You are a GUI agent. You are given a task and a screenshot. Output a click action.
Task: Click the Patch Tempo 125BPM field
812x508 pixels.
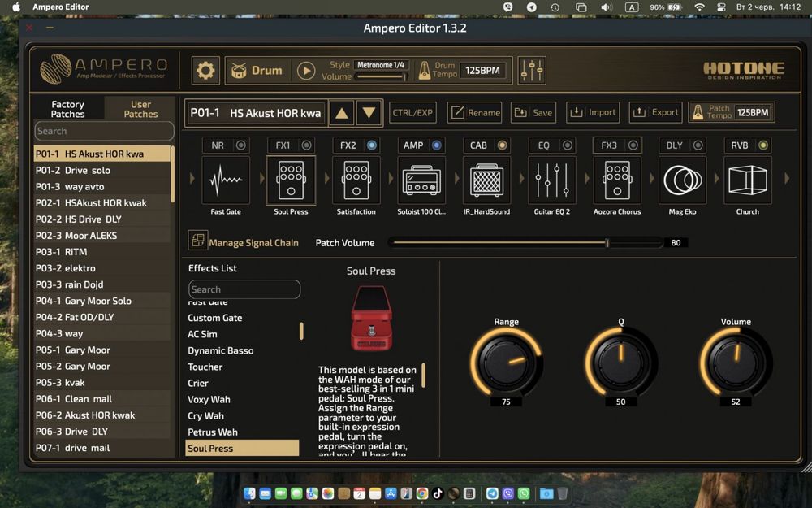pos(753,112)
